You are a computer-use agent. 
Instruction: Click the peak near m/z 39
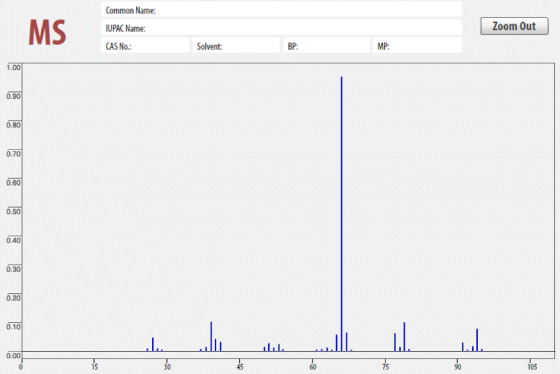pos(211,336)
